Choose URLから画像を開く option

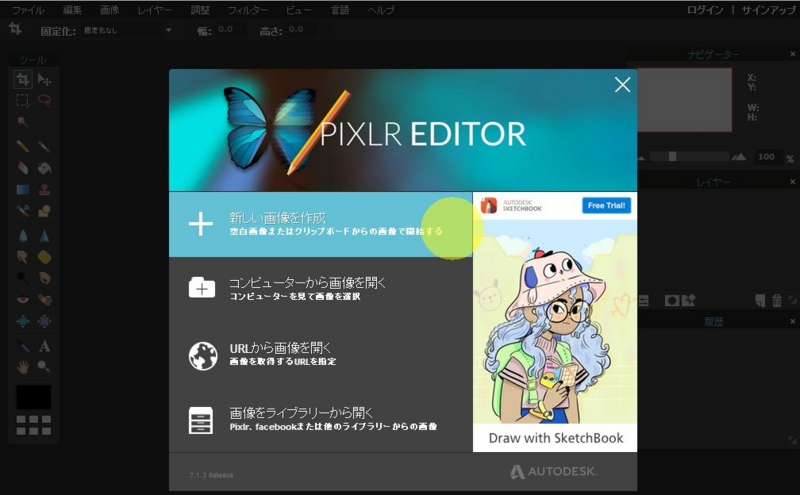coord(320,354)
